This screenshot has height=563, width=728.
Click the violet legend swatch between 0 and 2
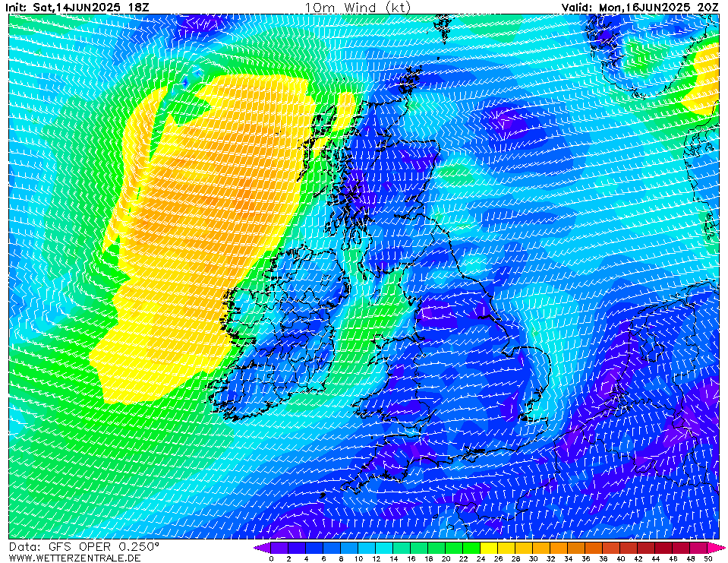279,548
